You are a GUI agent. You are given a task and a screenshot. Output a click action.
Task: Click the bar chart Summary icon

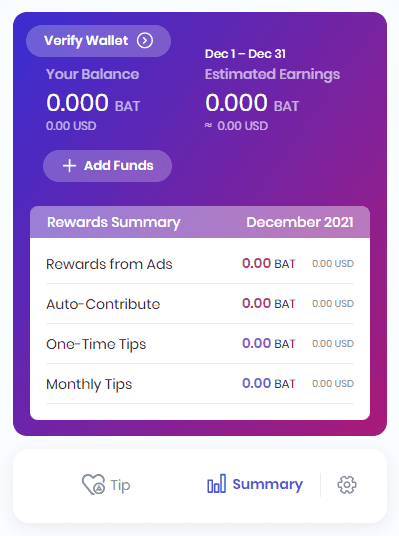[x=216, y=483]
